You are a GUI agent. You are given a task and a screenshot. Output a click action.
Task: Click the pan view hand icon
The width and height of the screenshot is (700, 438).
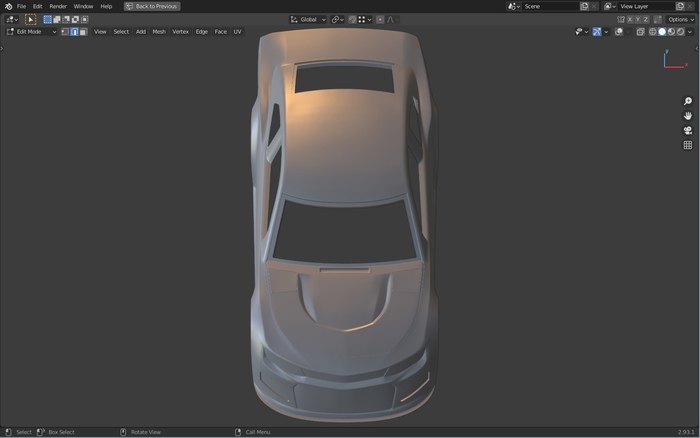tap(688, 116)
